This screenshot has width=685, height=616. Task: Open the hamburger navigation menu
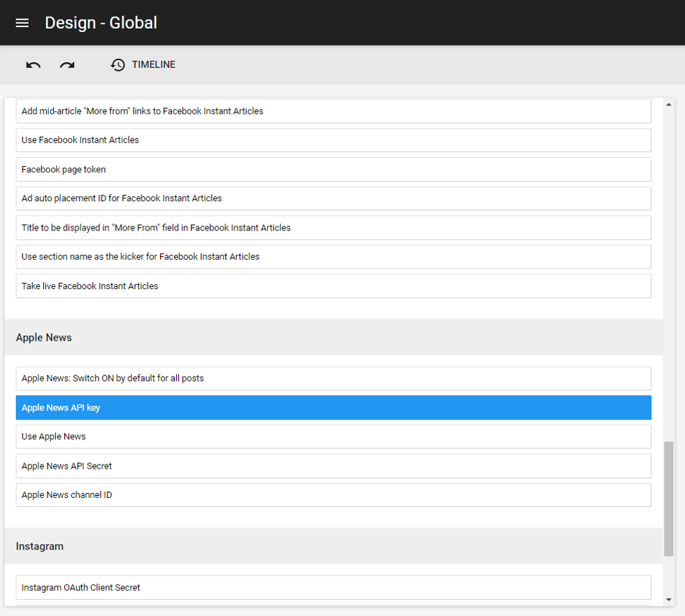coord(22,23)
